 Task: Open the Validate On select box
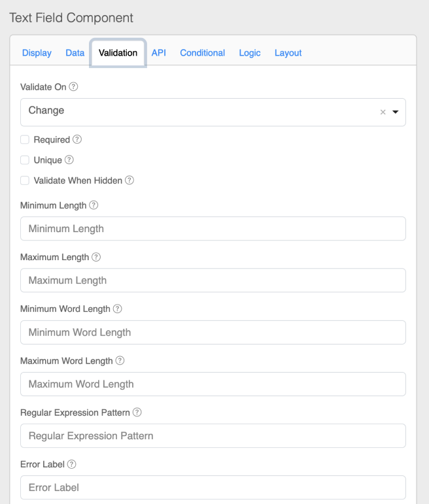pos(196,112)
